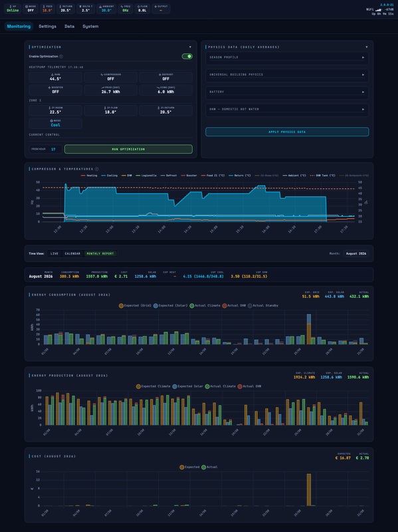The height and width of the screenshot is (532, 398).
Task: Click the version number 2.0.0-21
Action: click(387, 5)
